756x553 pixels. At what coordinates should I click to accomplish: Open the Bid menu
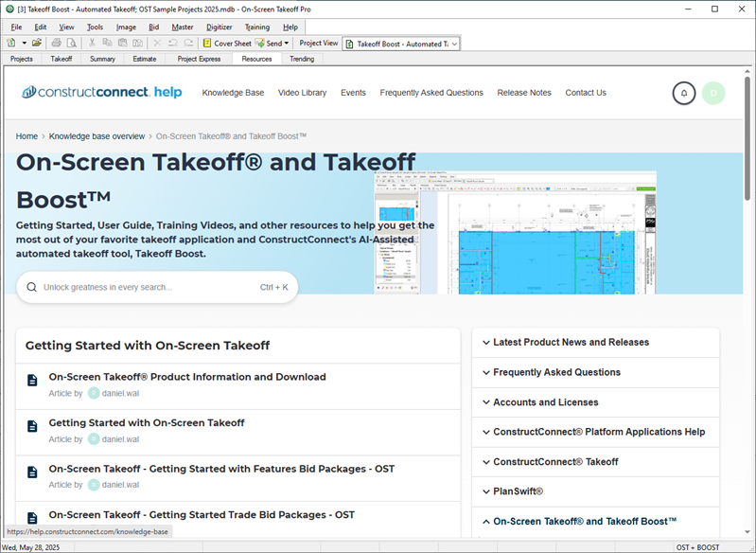(x=154, y=27)
